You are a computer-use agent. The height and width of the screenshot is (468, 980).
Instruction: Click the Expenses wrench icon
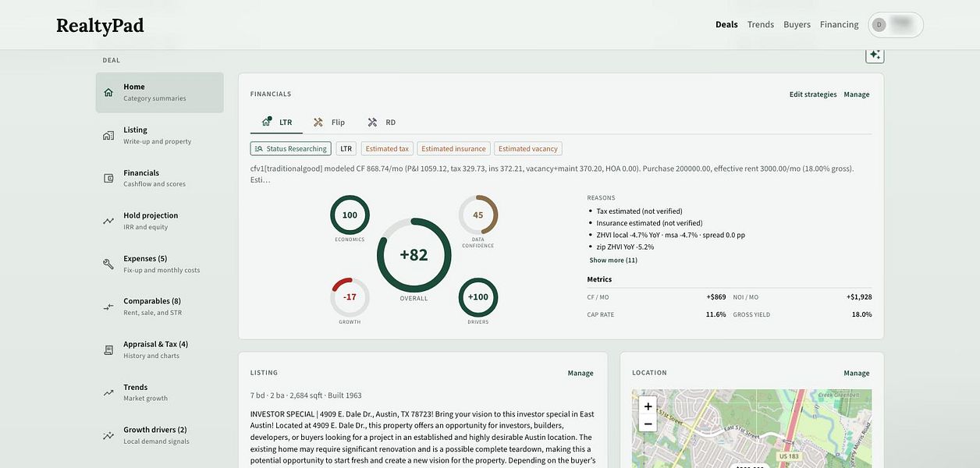click(108, 264)
